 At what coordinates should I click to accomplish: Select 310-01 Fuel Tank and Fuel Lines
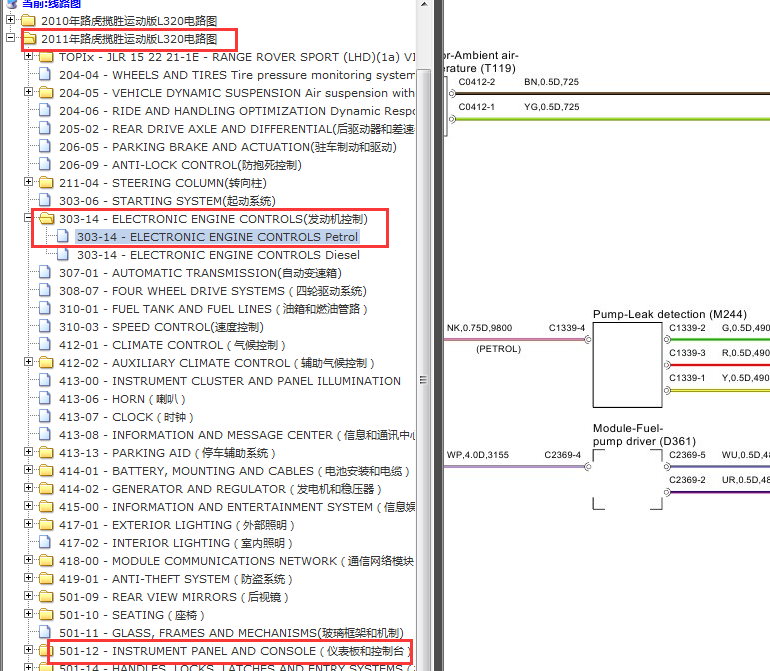click(x=213, y=309)
